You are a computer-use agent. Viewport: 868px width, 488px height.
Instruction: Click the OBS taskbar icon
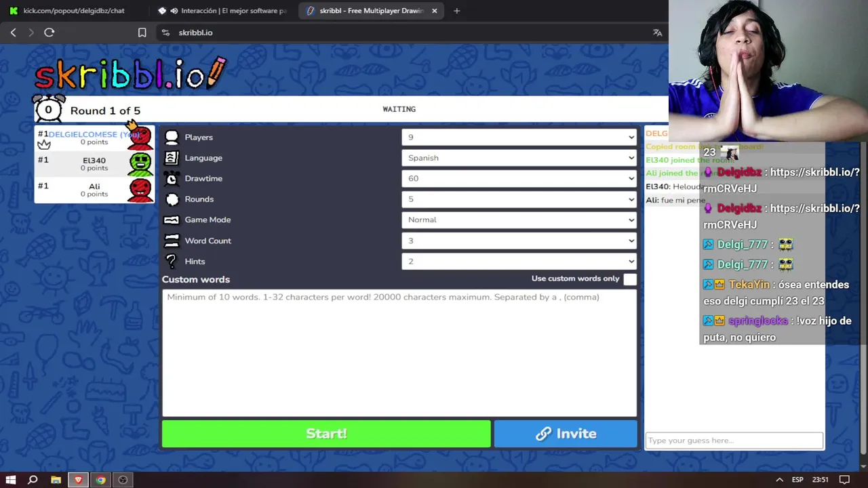(x=123, y=480)
